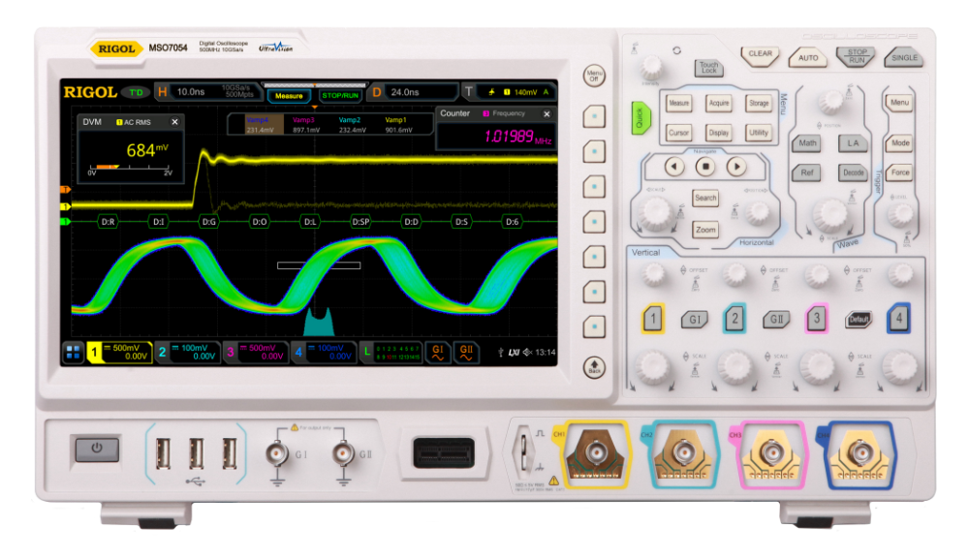This screenshot has height=560, width=969.
Task: Open the D delay label 24.0ns
Action: (x=413, y=92)
